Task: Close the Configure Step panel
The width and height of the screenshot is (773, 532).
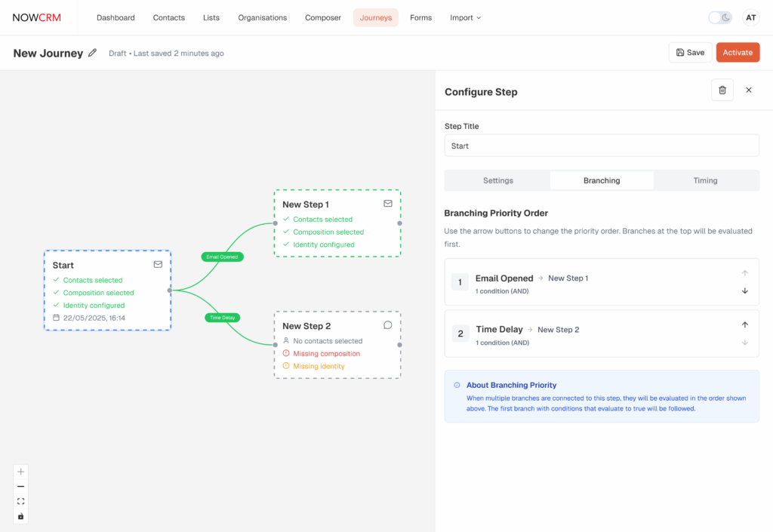Action: (x=748, y=91)
